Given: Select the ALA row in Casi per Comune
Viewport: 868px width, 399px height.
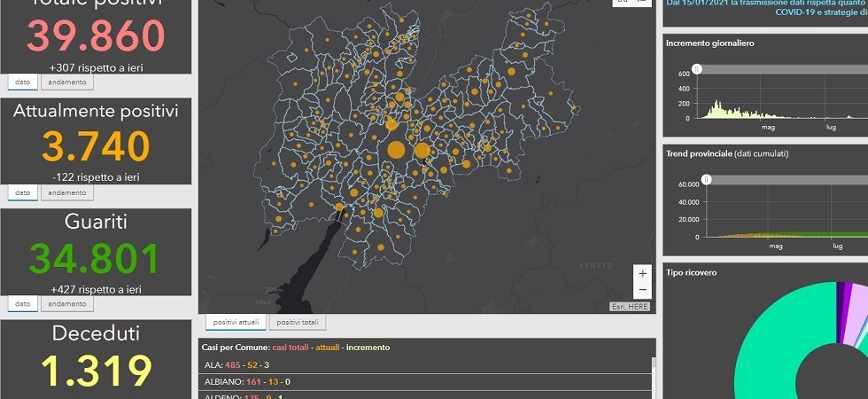Looking at the screenshot, I should 425,365.
